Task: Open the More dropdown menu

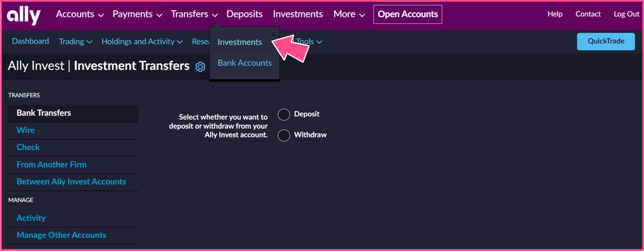Action: tap(349, 14)
